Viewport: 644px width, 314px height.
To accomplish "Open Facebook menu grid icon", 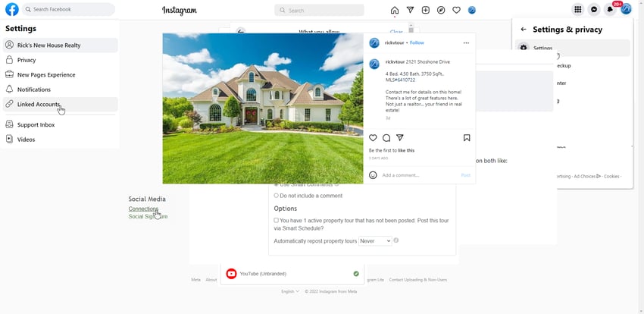I will point(578,9).
